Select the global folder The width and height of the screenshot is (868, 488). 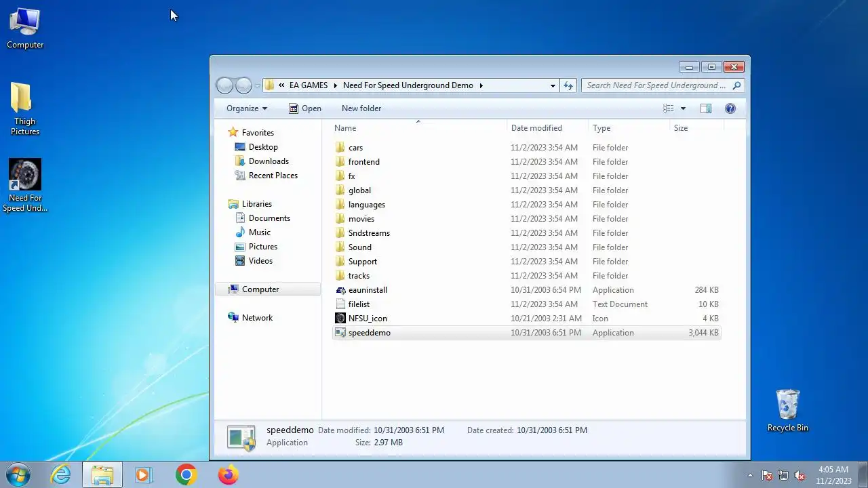(x=359, y=190)
